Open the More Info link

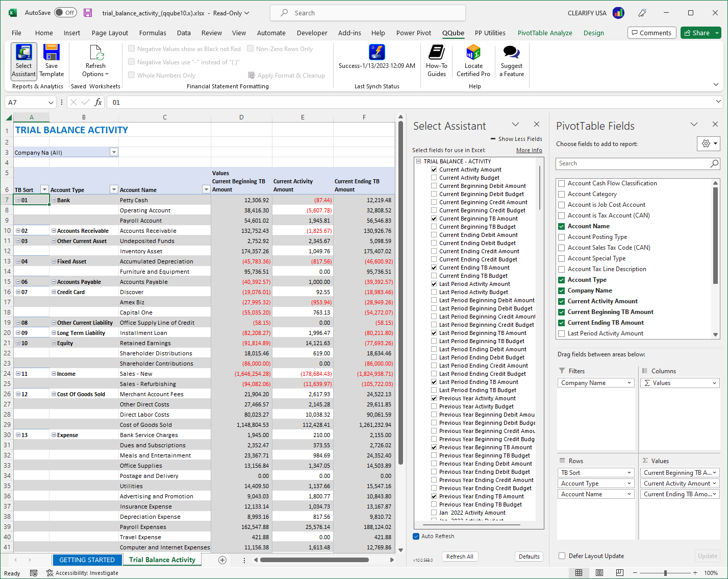(529, 150)
